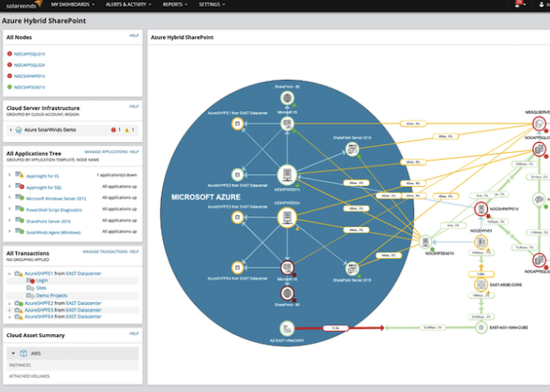Expand AzureSHPFE4 from EAST Datacenter transaction
The width and height of the screenshot is (550, 392).
pos(10,316)
